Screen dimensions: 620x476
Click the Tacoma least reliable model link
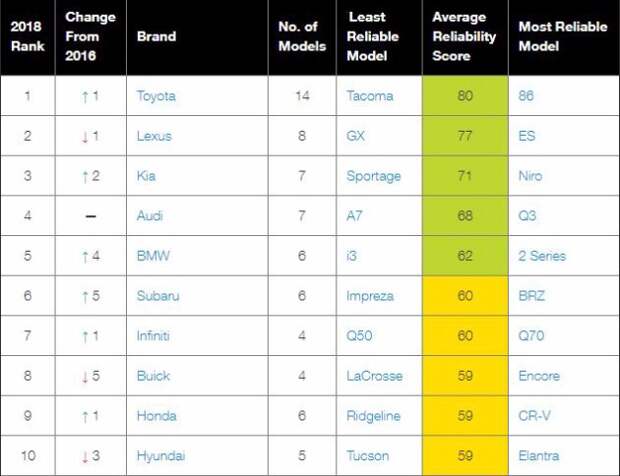pos(370,96)
